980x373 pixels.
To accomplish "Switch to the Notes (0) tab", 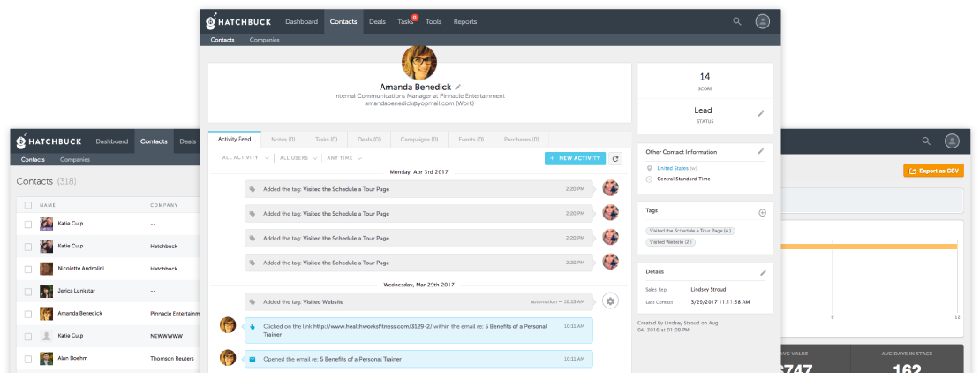I will 283,140.
